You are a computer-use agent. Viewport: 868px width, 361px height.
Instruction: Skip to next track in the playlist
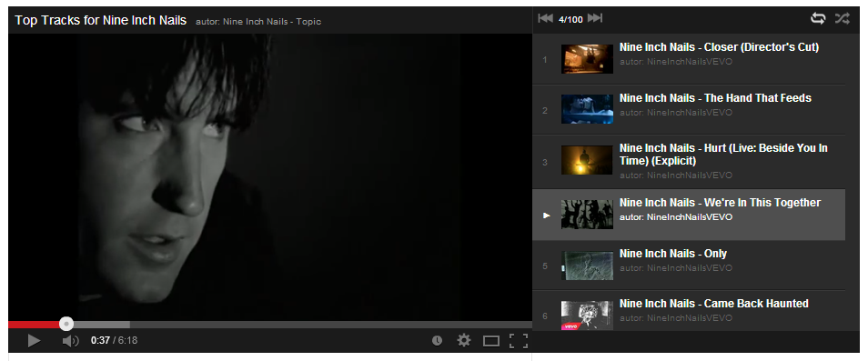click(x=594, y=19)
